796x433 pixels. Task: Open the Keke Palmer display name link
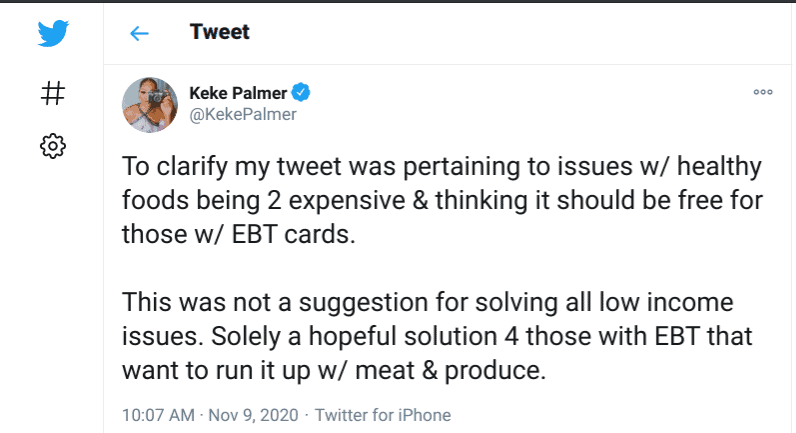236,93
